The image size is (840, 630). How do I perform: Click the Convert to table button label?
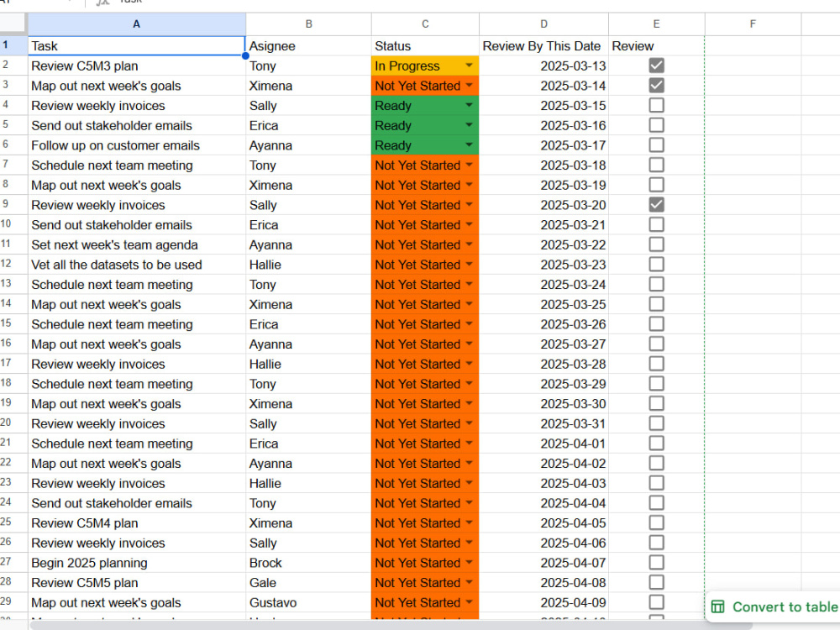[x=785, y=607]
